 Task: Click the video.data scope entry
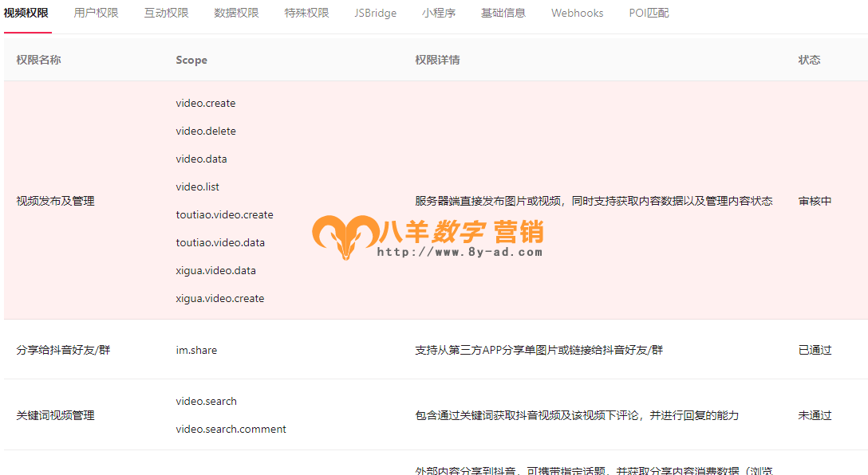tap(202, 159)
